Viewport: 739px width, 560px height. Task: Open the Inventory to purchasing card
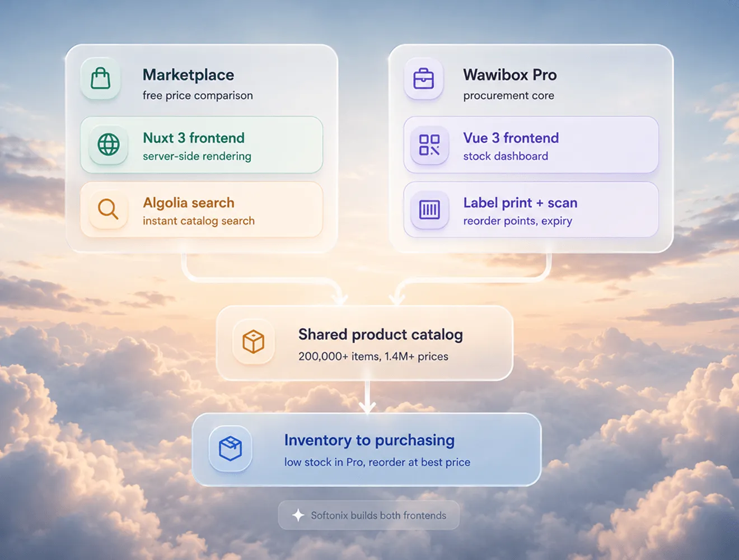point(367,450)
